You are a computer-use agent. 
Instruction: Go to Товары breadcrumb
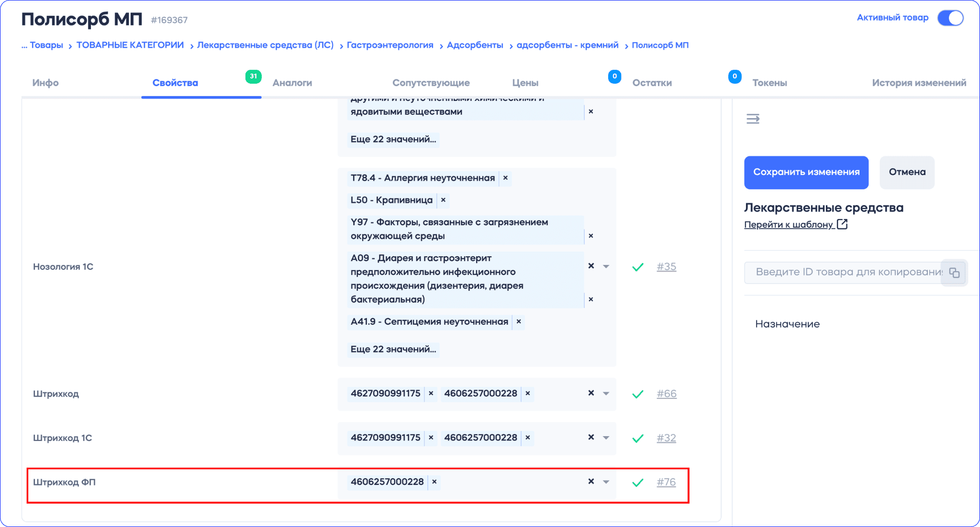click(x=46, y=45)
